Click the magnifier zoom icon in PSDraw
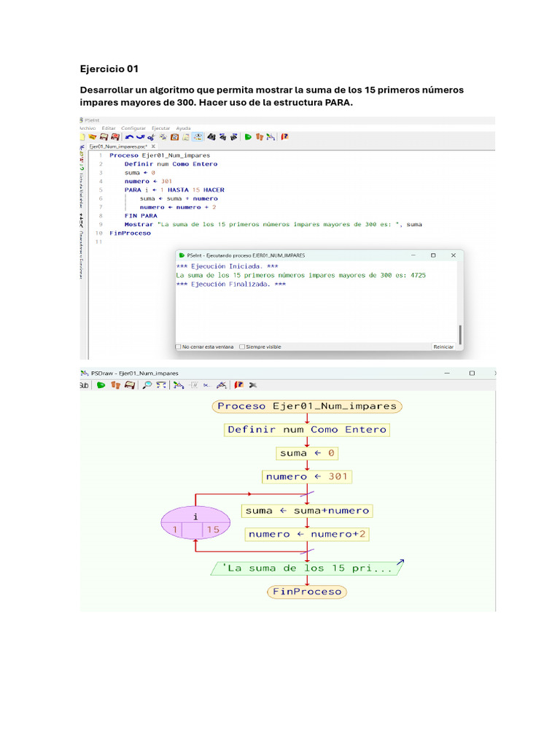Screen dimensions: 560x747 pyautogui.click(x=147, y=384)
